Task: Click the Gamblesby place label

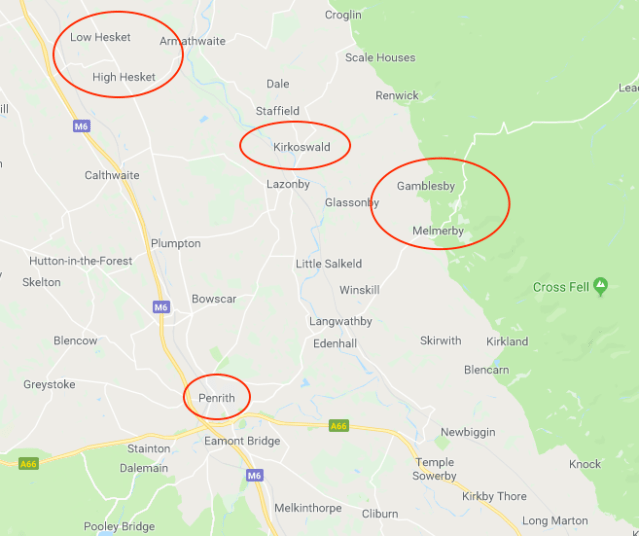Action: [426, 186]
